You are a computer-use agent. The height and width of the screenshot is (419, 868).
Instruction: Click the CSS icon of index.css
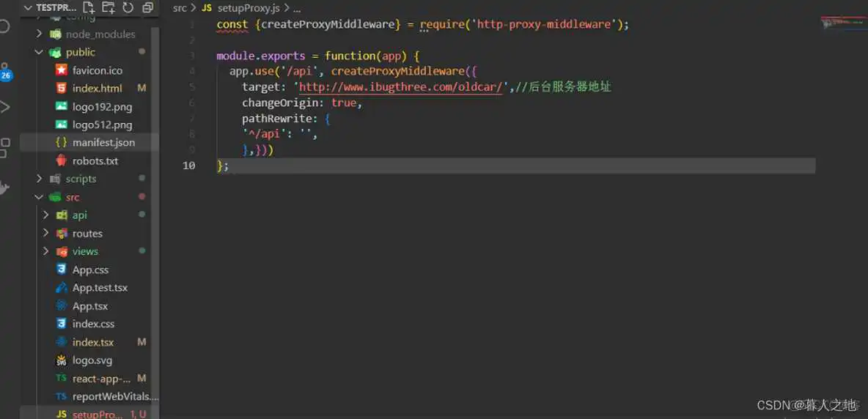(x=62, y=323)
